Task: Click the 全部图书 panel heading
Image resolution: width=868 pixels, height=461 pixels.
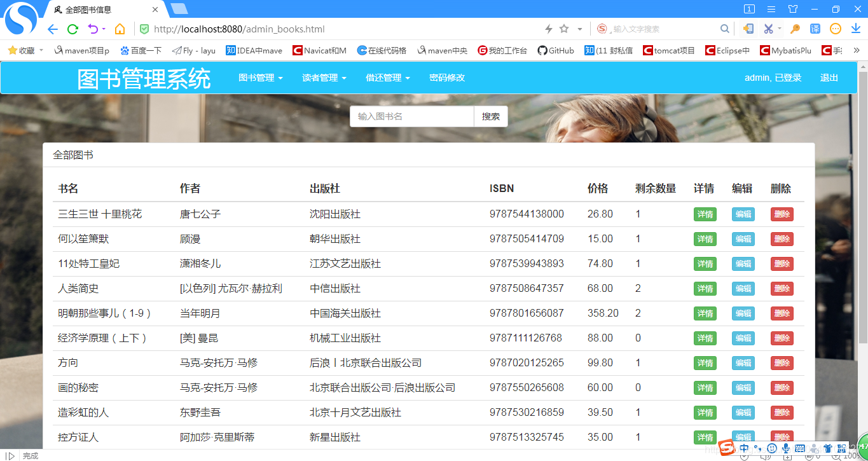Action: (73, 155)
